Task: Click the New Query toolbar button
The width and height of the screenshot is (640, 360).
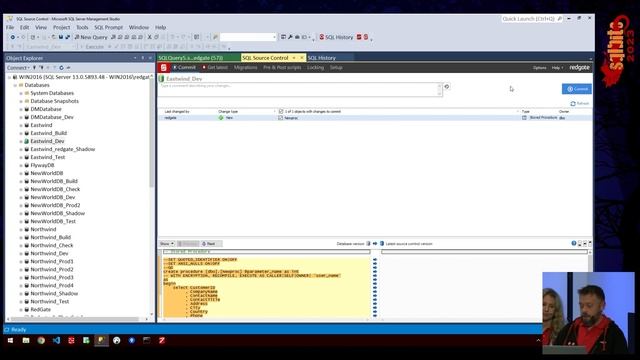Action: coord(91,37)
